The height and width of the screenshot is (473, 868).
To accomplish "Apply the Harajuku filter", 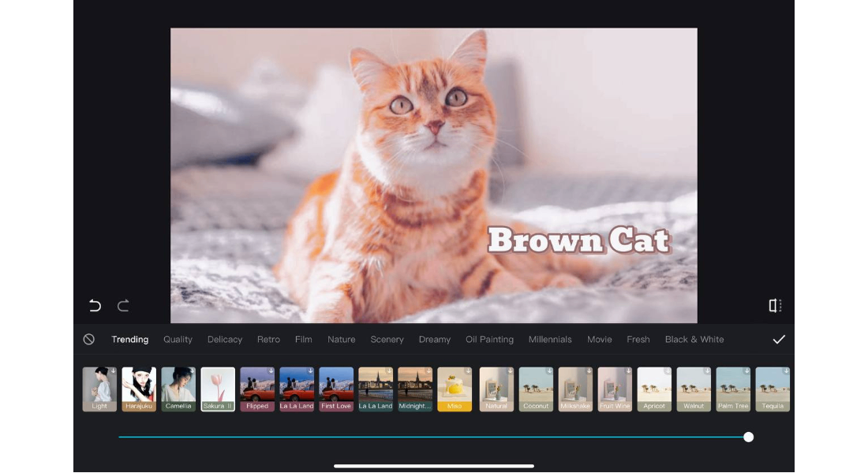I will tap(139, 389).
